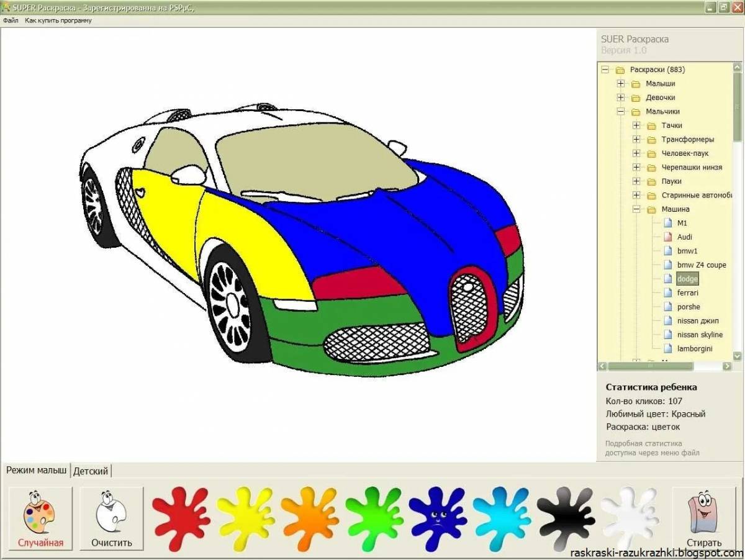Click the Очистить clear button
Image resolution: width=745 pixels, height=560 pixels.
(112, 518)
